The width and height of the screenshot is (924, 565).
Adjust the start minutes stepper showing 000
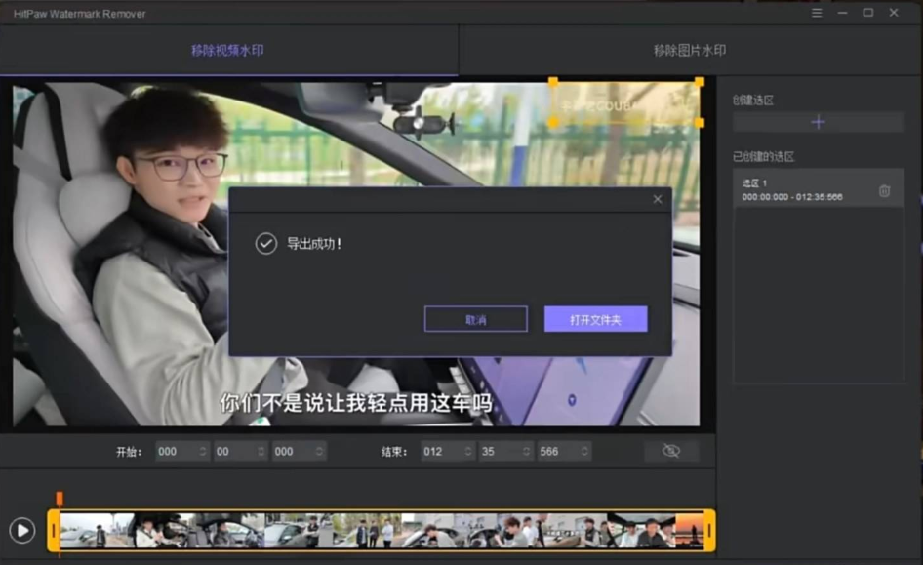click(x=204, y=452)
